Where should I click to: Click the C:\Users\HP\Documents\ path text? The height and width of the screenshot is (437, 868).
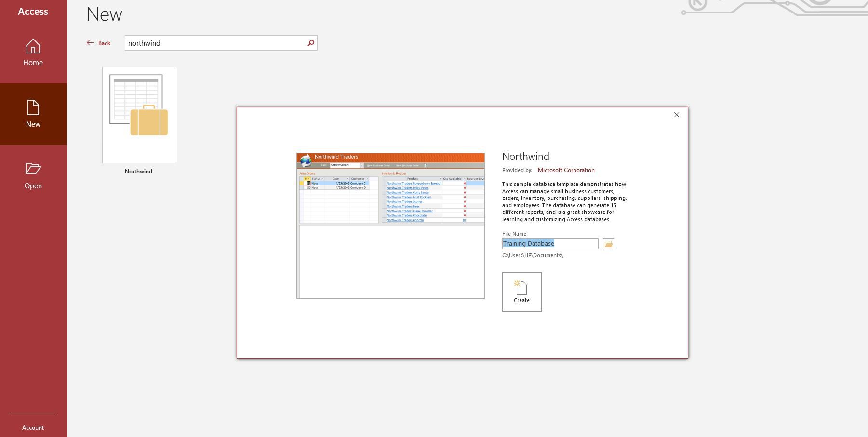click(533, 255)
